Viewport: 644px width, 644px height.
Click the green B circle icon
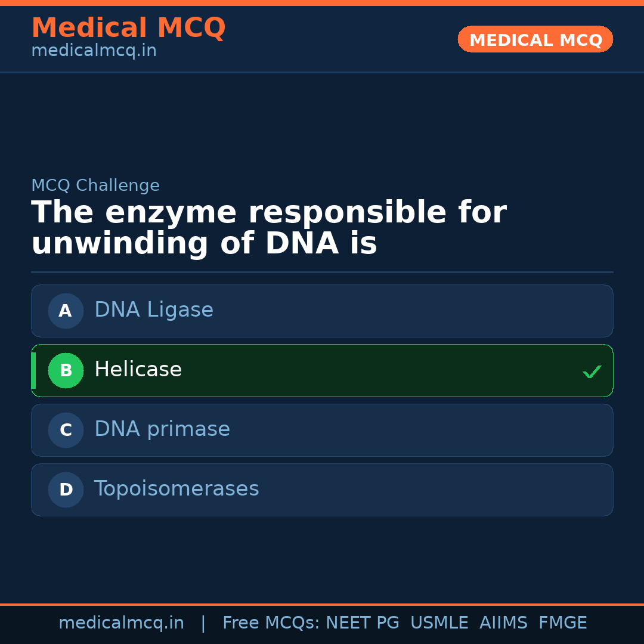click(x=66, y=370)
